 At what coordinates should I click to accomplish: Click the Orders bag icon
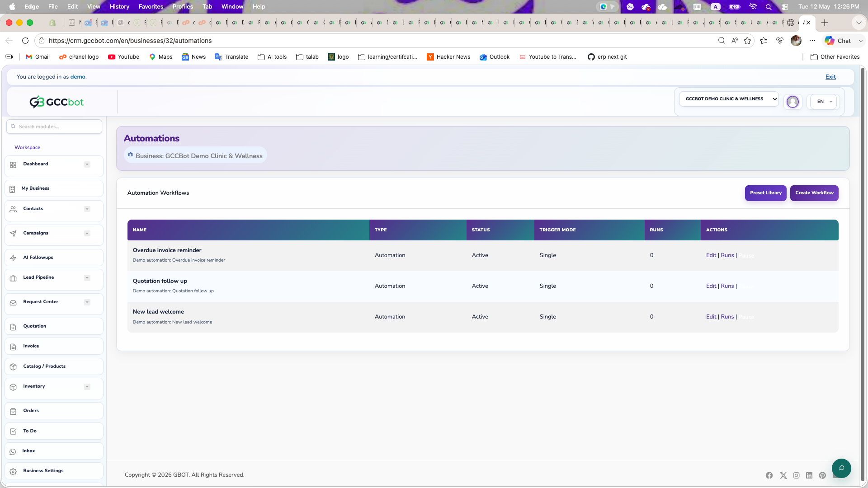(13, 411)
